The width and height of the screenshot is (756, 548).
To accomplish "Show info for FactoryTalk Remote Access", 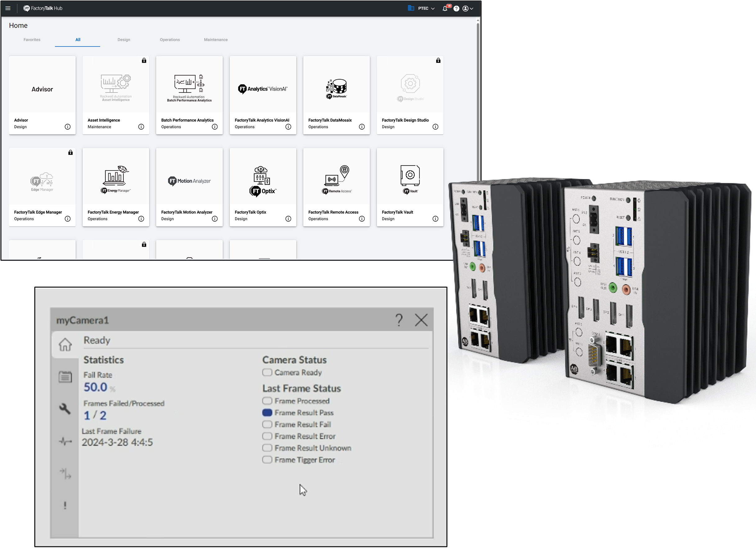I will [362, 219].
